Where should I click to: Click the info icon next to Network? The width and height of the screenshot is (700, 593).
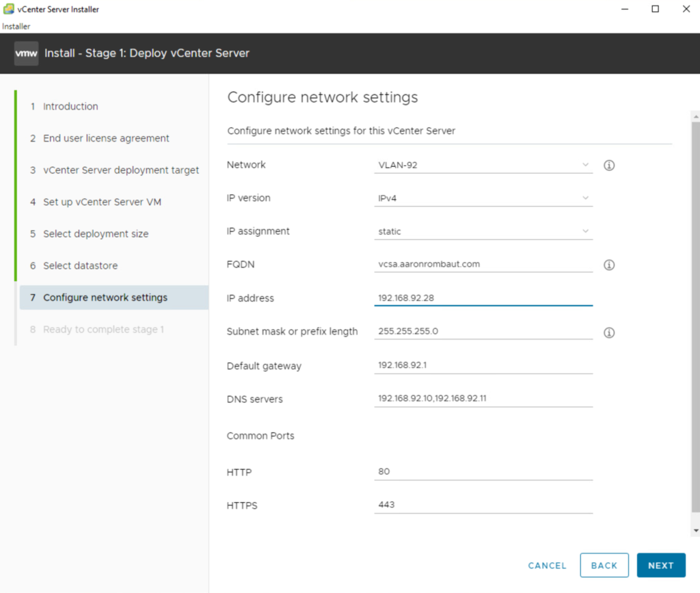(x=609, y=166)
